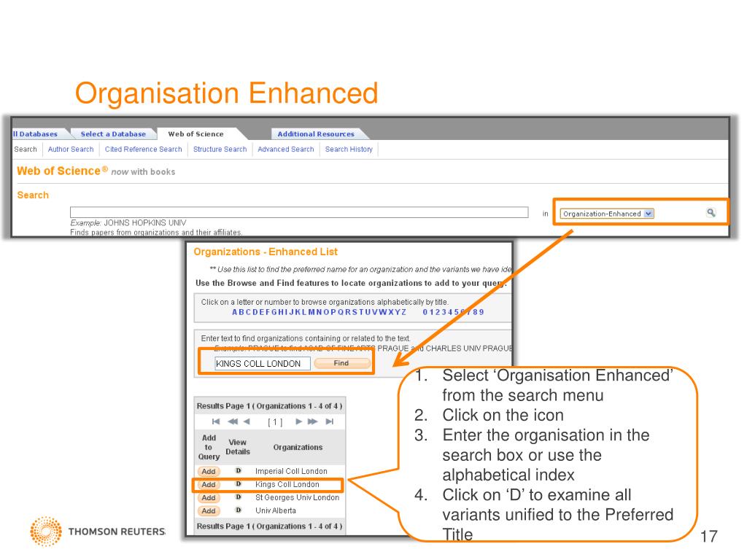The image size is (747, 560).
Task: Go to next results page arrow
Action: point(298,421)
